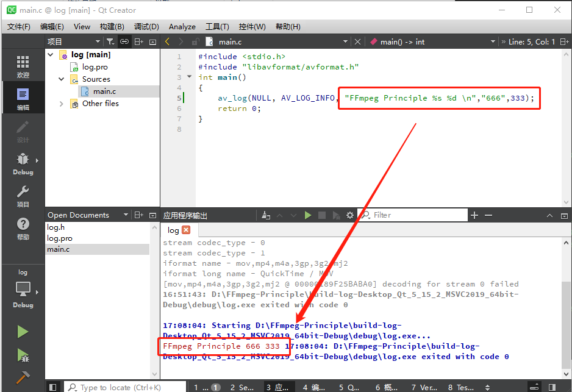Toggle the left sidebar visibility button
Viewport: 572px width, 392px height.
[x=53, y=387]
